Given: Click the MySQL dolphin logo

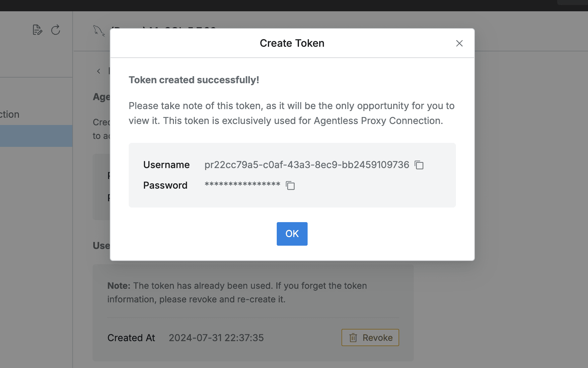Looking at the screenshot, I should [x=99, y=31].
